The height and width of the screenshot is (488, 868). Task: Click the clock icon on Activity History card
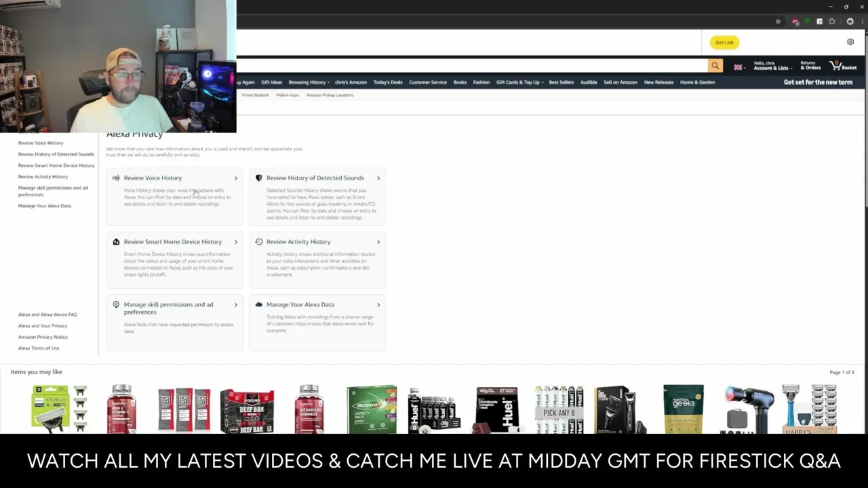[x=258, y=241]
